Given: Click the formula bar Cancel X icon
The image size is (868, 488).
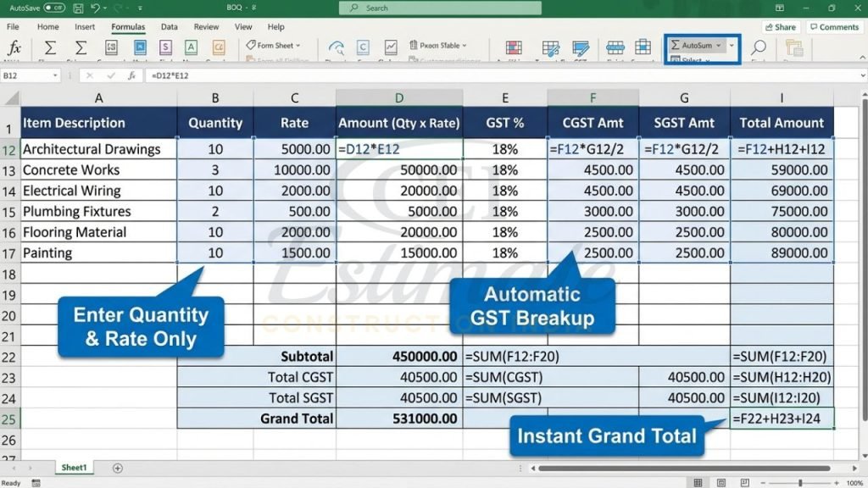Looking at the screenshot, I should click(x=90, y=75).
